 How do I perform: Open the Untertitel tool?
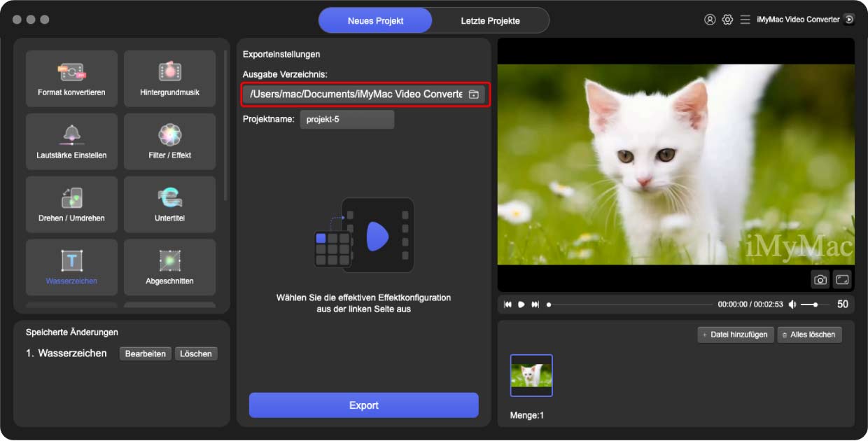[x=169, y=204]
